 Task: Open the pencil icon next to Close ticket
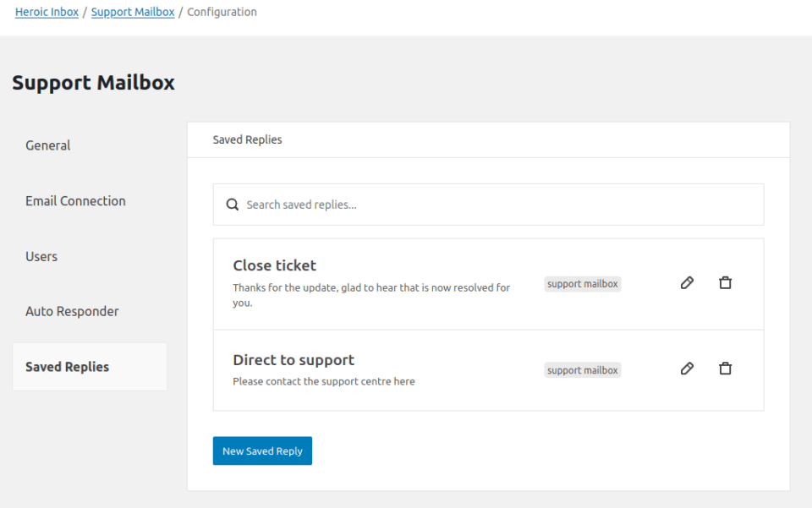pos(687,283)
